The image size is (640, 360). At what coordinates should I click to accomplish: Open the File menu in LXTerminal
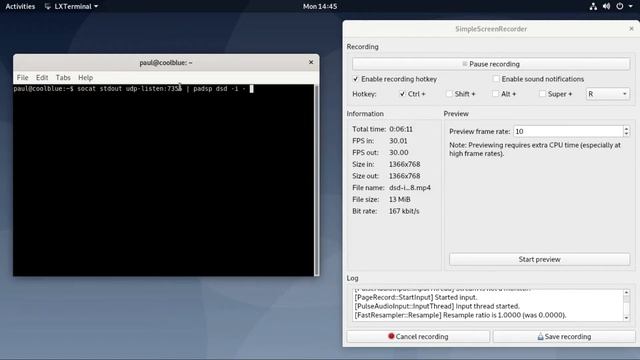pos(22,78)
